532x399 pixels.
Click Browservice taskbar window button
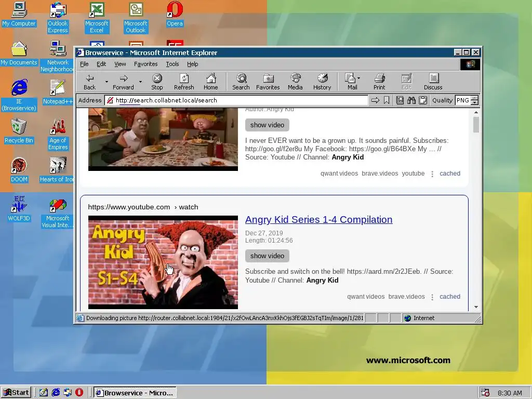coord(135,393)
